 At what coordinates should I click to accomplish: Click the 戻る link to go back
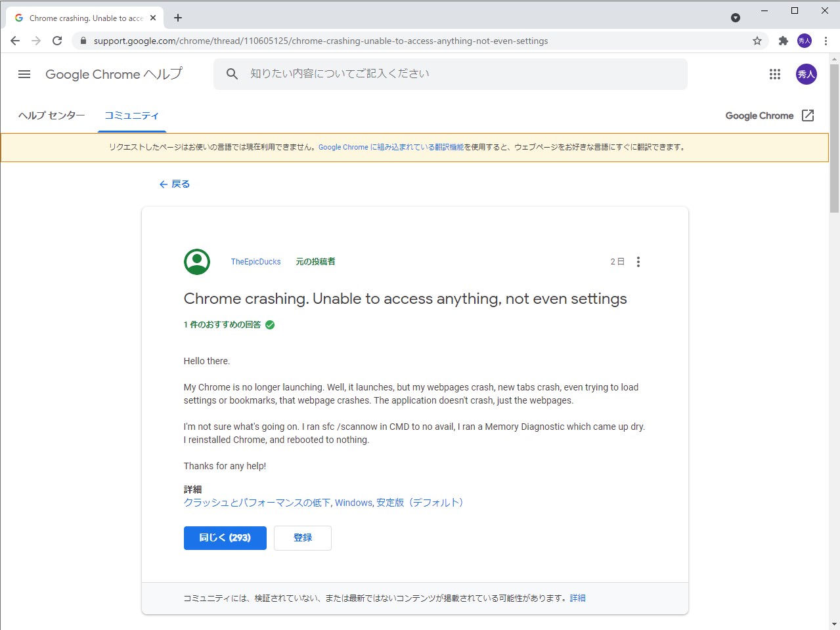(174, 184)
